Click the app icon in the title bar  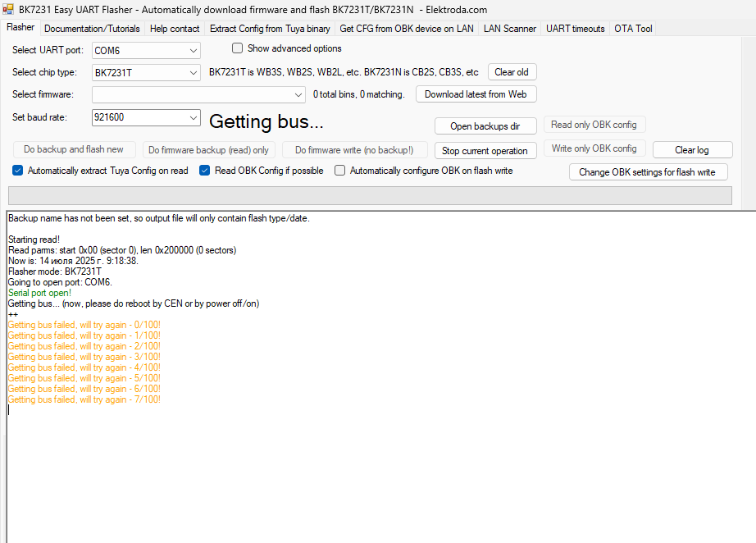click(x=7, y=9)
